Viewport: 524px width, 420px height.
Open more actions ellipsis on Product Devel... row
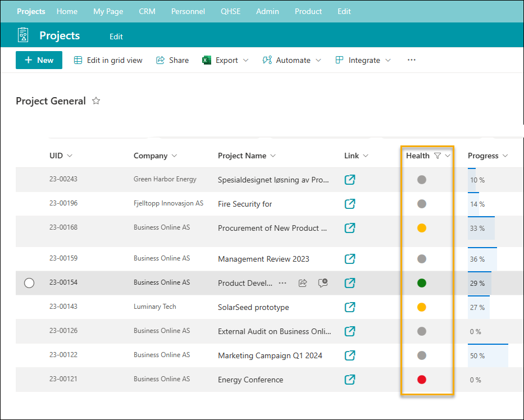(282, 283)
